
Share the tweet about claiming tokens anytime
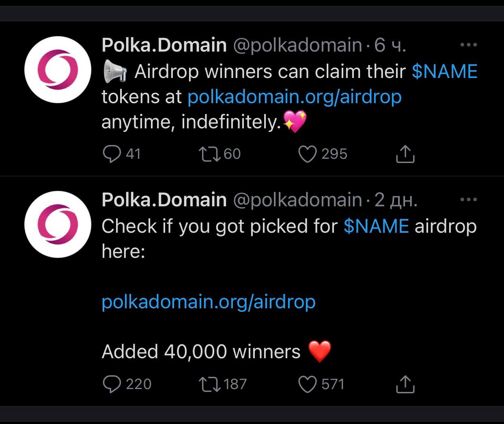pyautogui.click(x=405, y=154)
